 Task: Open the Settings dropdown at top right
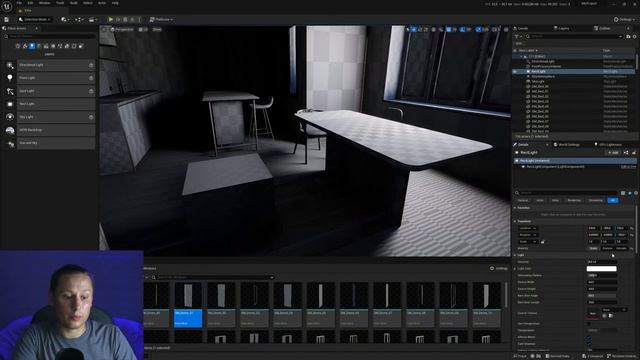(624, 19)
